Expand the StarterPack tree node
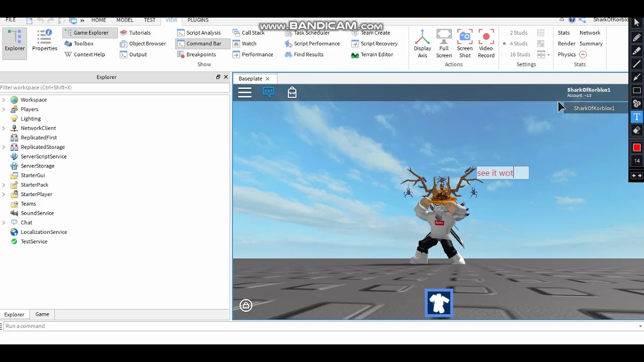Image resolution: width=644 pixels, height=362 pixels. 4,185
